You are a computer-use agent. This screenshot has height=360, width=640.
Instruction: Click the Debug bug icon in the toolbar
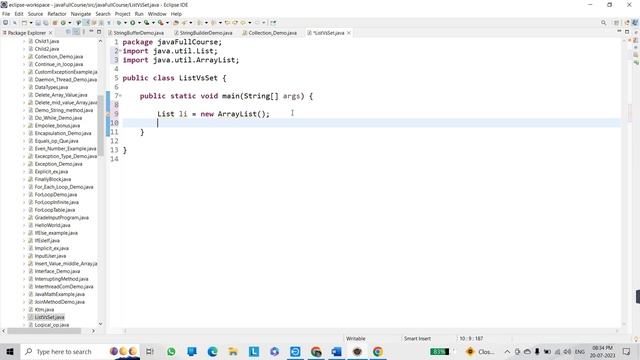click(118, 22)
